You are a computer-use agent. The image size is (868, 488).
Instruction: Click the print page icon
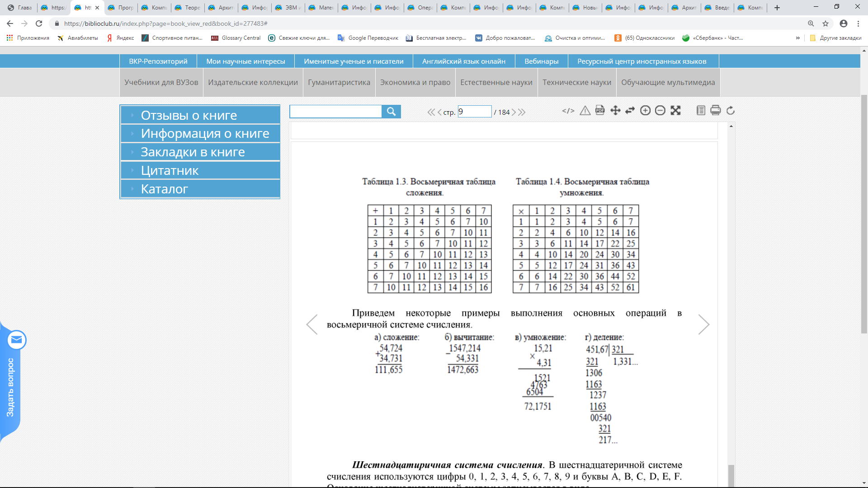pyautogui.click(x=715, y=111)
